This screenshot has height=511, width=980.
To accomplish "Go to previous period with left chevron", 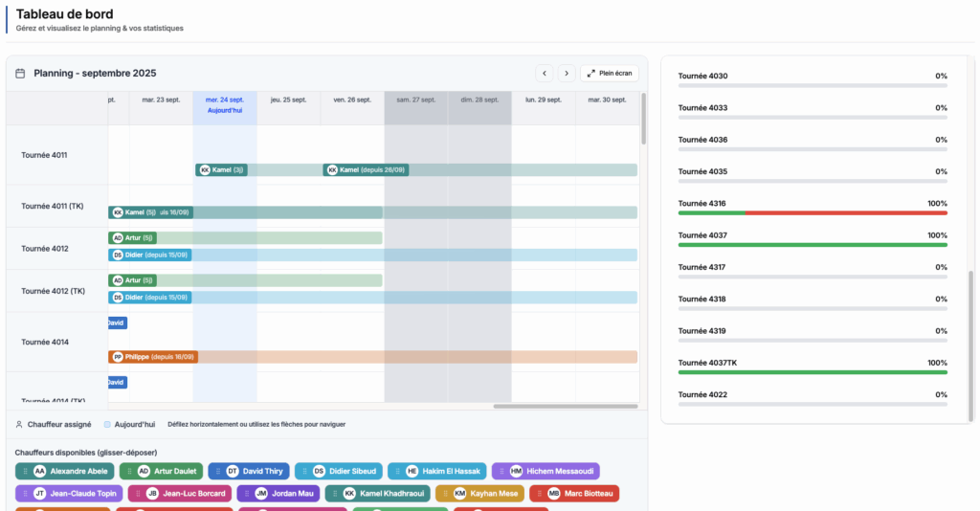I will (x=545, y=73).
